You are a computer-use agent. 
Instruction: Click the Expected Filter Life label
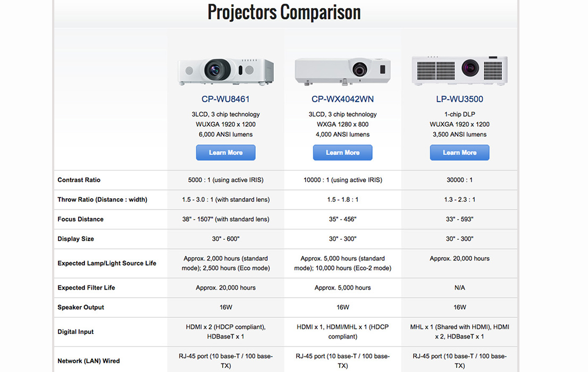point(86,288)
